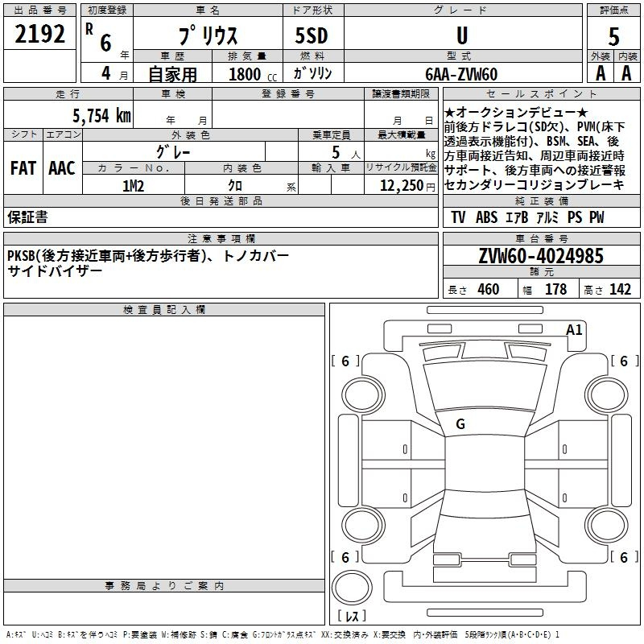Click the 純正装備 section header

click(x=541, y=200)
